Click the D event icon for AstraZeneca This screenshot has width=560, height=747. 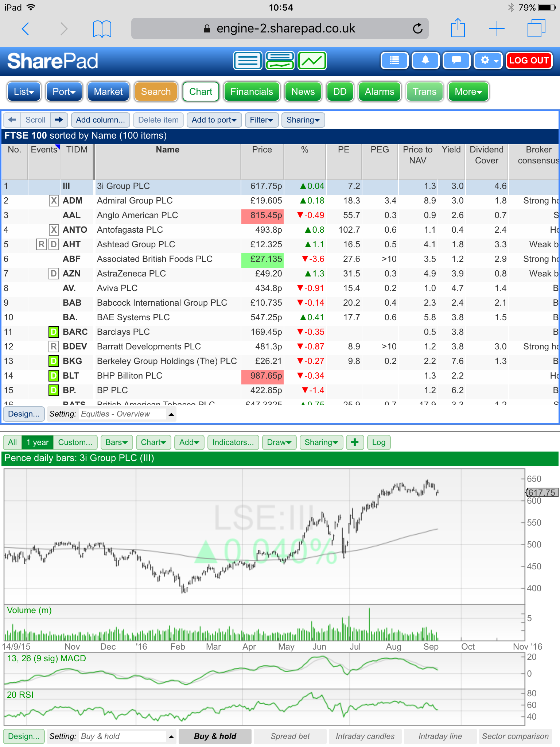pos(54,274)
